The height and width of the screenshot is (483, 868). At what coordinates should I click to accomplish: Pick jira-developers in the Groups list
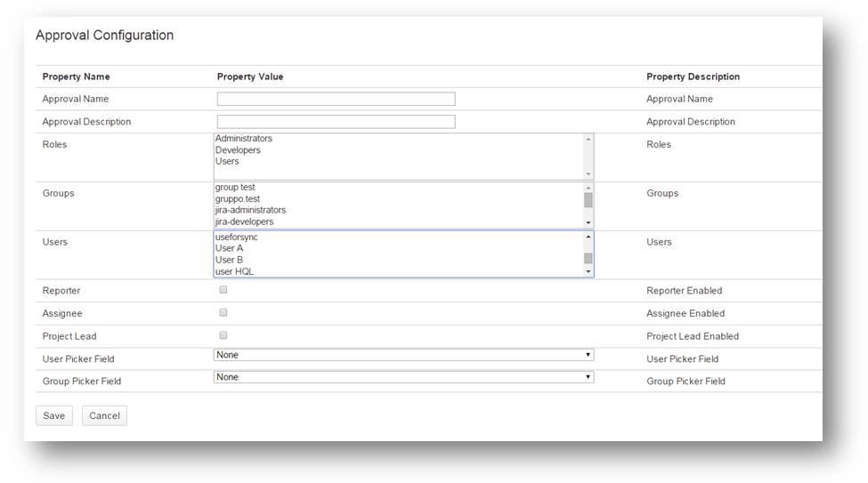(x=244, y=222)
